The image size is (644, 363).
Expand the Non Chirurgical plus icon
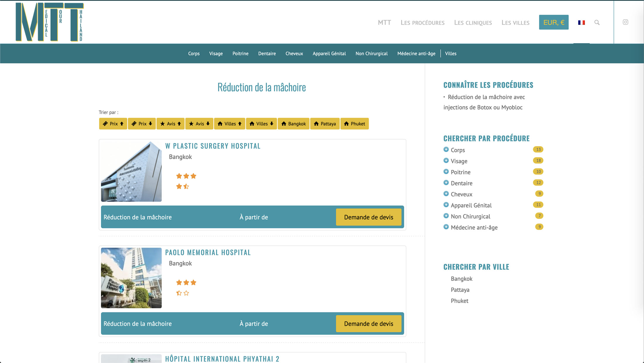pos(446,216)
